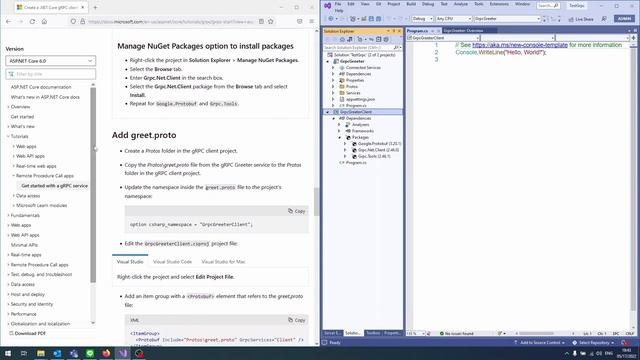Open the Windows Start menu
The height and width of the screenshot is (360, 640).
[8, 353]
